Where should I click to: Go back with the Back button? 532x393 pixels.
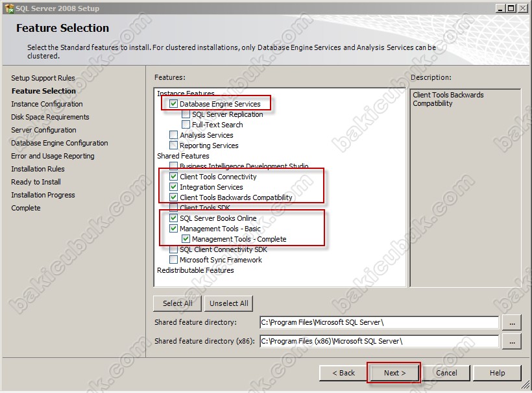343,373
